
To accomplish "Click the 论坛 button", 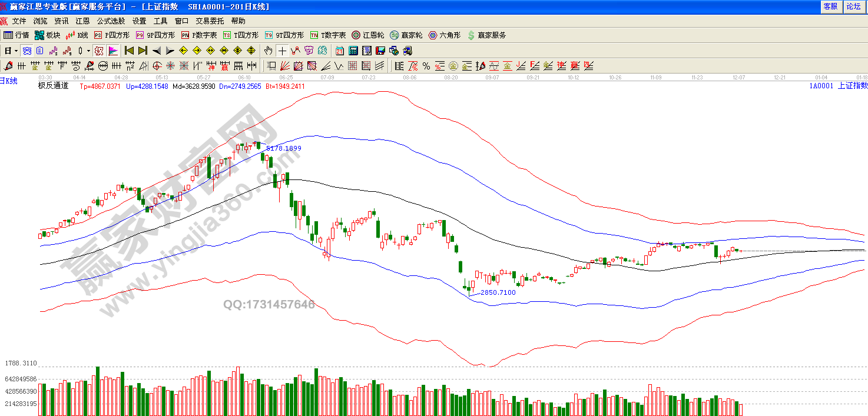I will (853, 6).
